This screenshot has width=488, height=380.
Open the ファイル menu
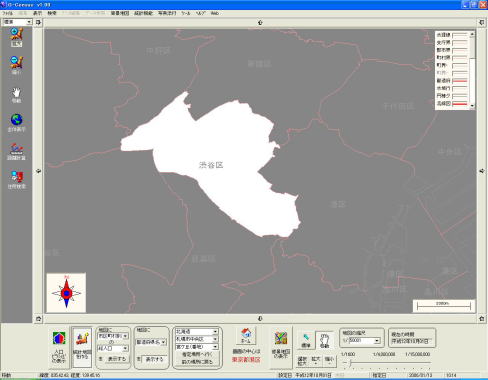(8, 13)
